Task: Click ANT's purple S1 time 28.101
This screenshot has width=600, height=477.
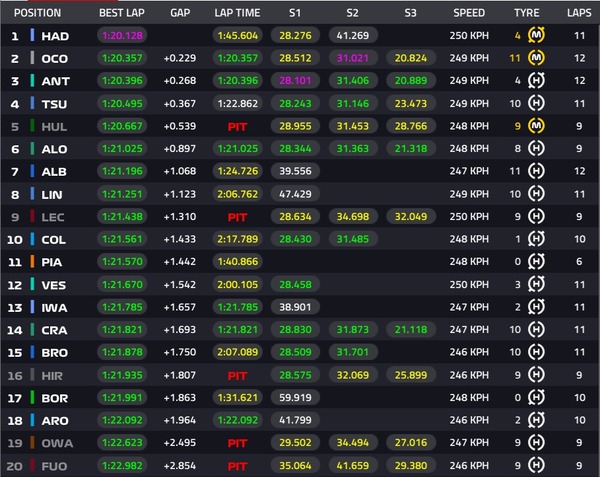Action: (295, 81)
